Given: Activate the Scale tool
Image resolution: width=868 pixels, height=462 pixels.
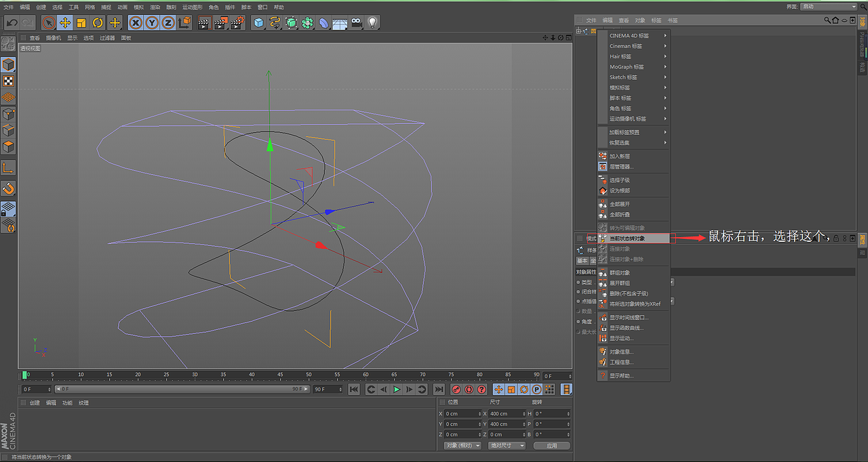Looking at the screenshot, I should click(x=81, y=22).
